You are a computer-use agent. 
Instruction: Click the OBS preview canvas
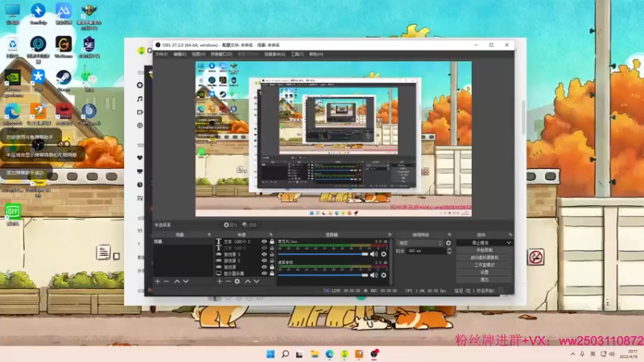(333, 138)
